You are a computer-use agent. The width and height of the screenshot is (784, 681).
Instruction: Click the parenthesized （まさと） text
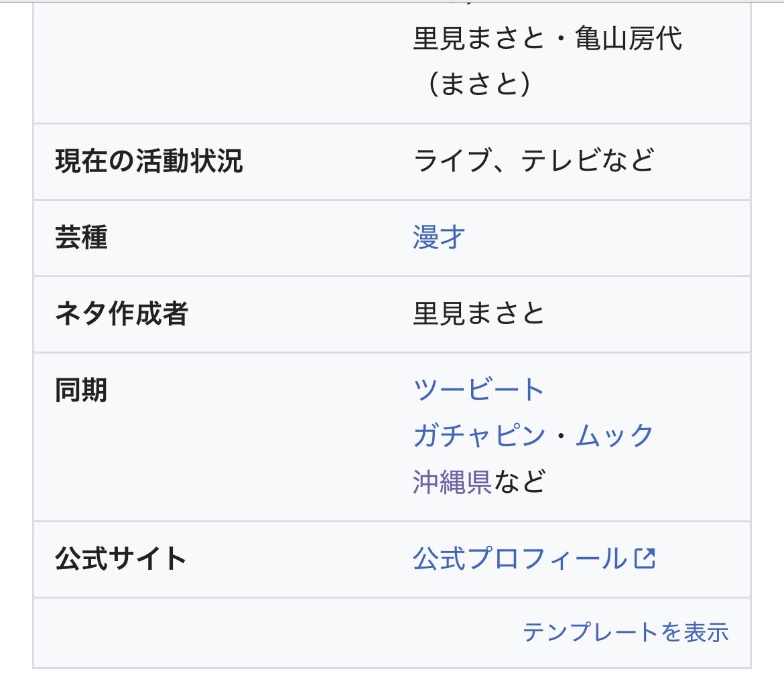click(x=478, y=84)
